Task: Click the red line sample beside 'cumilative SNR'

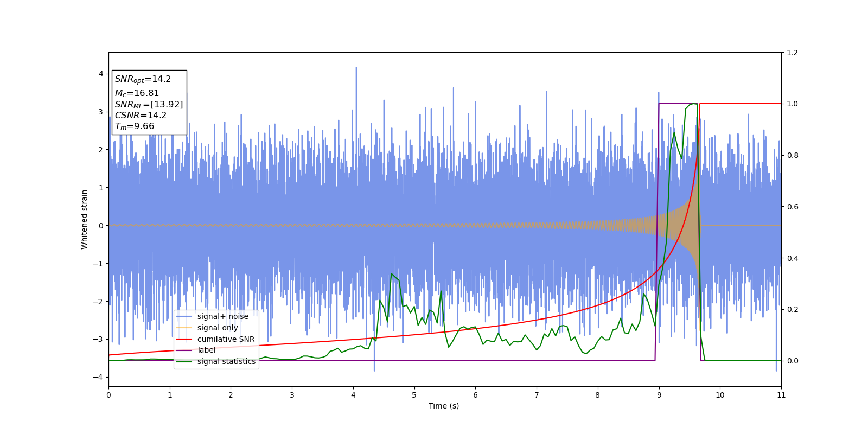Action: [184, 339]
